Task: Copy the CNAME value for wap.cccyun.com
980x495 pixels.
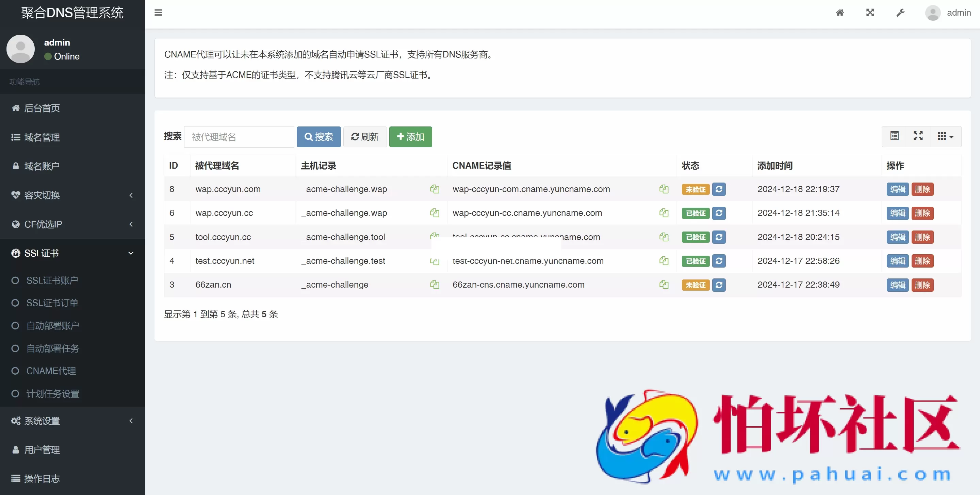Action: [664, 189]
